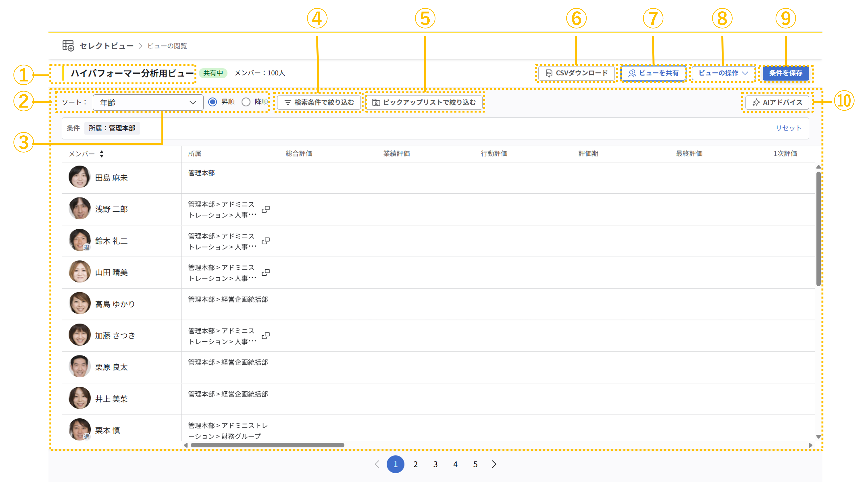Click the リセット link
This screenshot has width=868, height=482.
(x=788, y=128)
